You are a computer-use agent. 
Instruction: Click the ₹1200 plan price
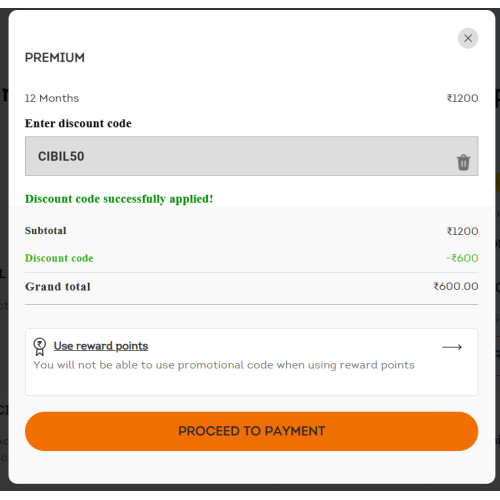(462, 98)
